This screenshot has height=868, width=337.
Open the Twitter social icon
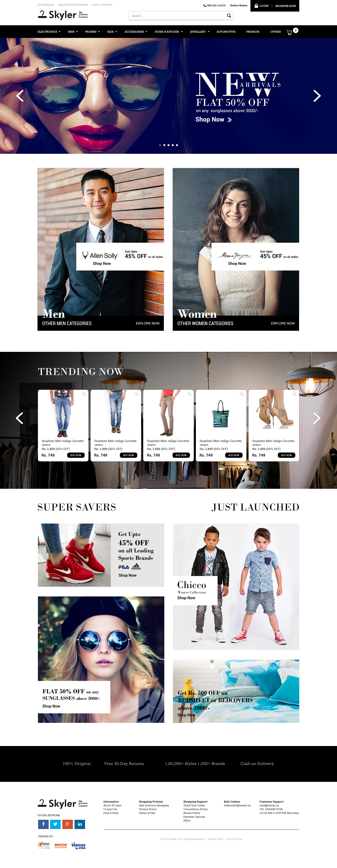(55, 824)
